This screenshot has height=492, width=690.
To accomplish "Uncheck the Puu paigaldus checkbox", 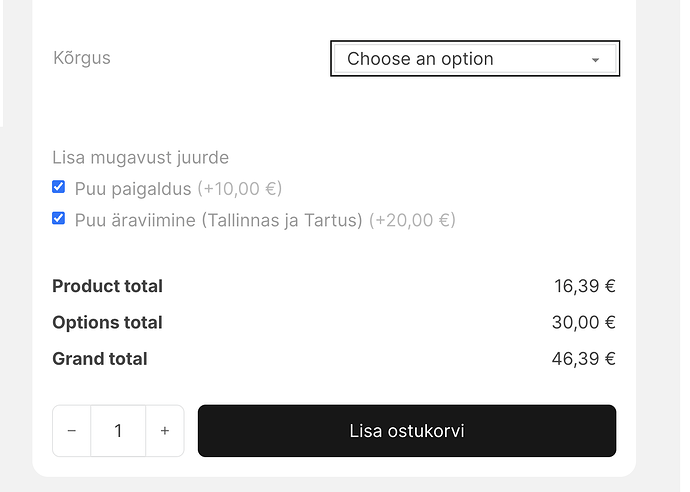I will pos(59,187).
